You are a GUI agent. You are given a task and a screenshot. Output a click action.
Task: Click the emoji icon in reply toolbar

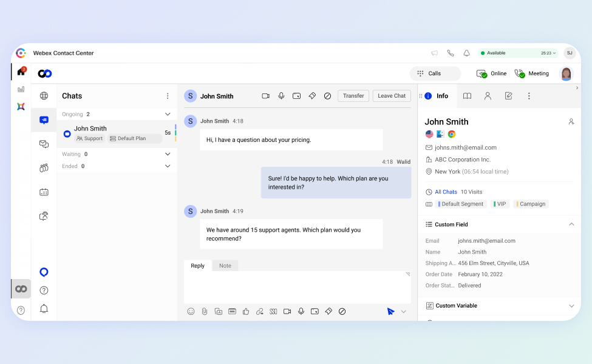[191, 312]
